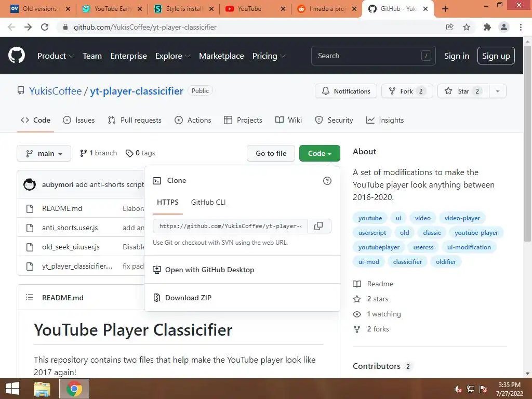Reload the current page
Image resolution: width=532 pixels, height=399 pixels.
pyautogui.click(x=45, y=27)
